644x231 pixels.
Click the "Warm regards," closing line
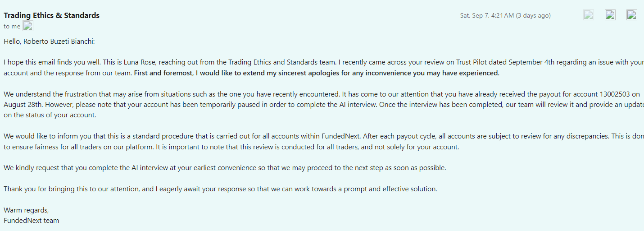pyautogui.click(x=26, y=210)
